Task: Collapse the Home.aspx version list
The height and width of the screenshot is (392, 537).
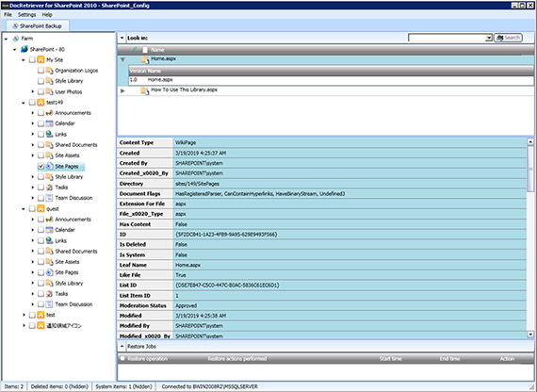Action: point(122,59)
